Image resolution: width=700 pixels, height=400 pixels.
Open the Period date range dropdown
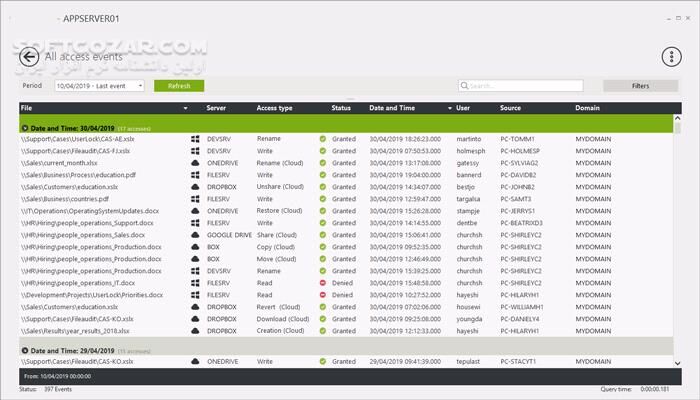140,86
